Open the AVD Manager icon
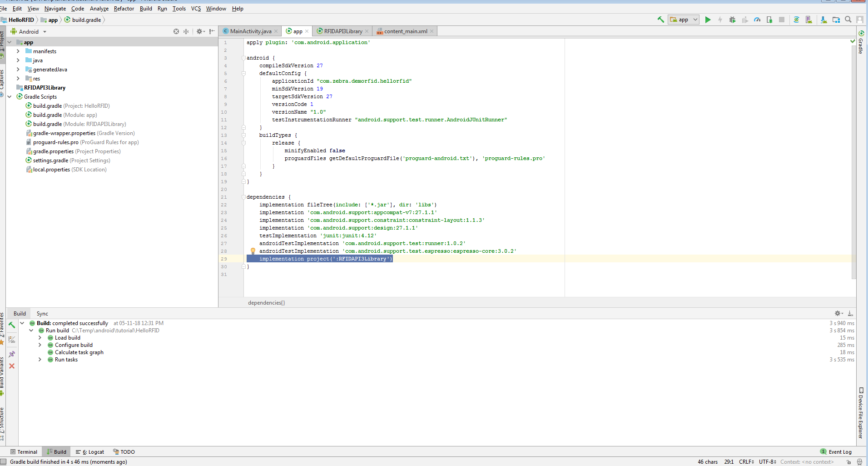868x466 pixels. pyautogui.click(x=808, y=20)
